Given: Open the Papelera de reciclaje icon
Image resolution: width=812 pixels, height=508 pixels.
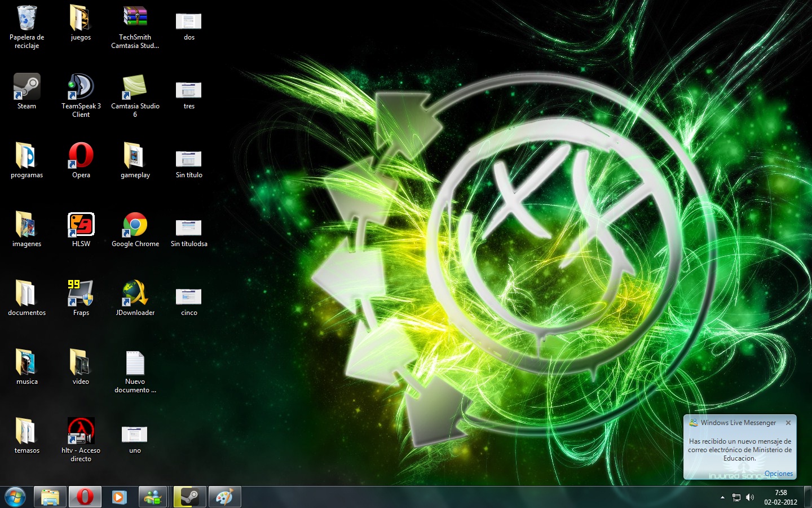Looking at the screenshot, I should tap(27, 27).
